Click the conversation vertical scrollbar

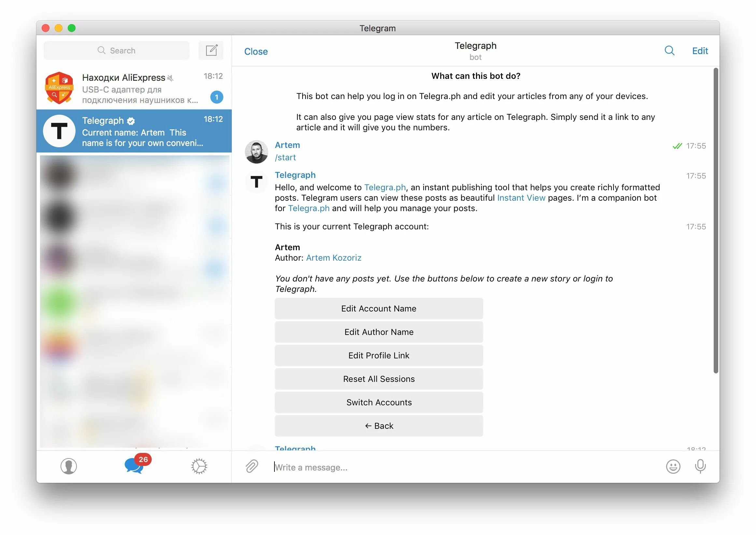coord(716,220)
